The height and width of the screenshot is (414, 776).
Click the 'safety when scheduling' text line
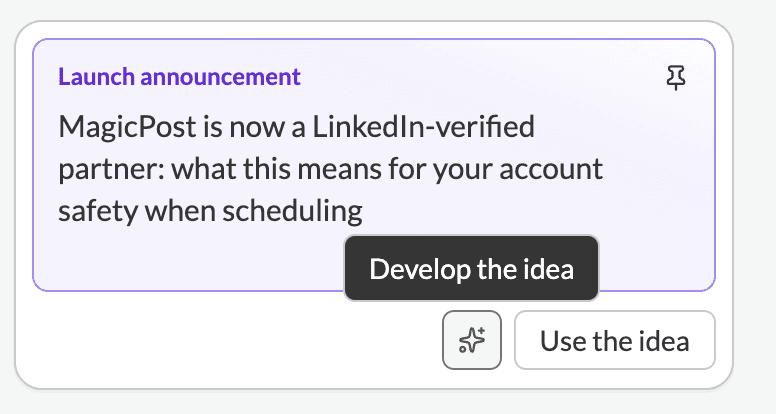[210, 210]
